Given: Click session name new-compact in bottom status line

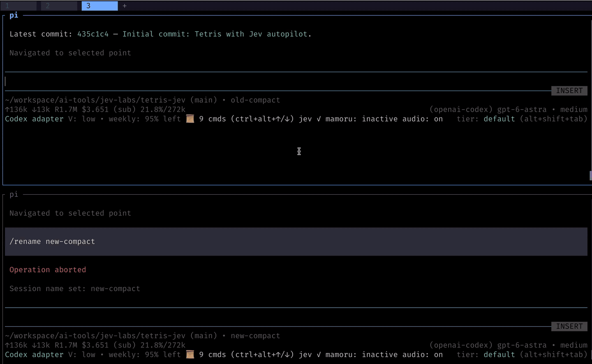Looking at the screenshot, I should tap(255, 336).
